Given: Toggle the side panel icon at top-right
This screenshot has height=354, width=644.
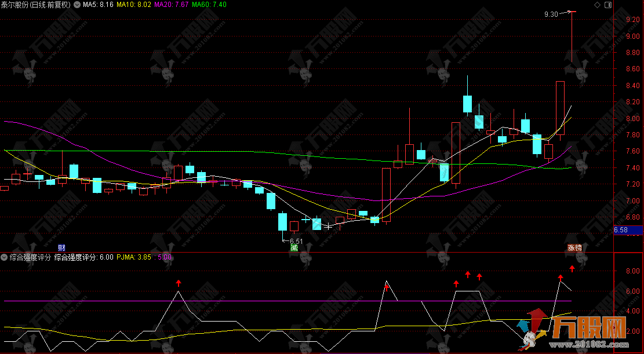Looking at the screenshot, I should tap(608, 5).
